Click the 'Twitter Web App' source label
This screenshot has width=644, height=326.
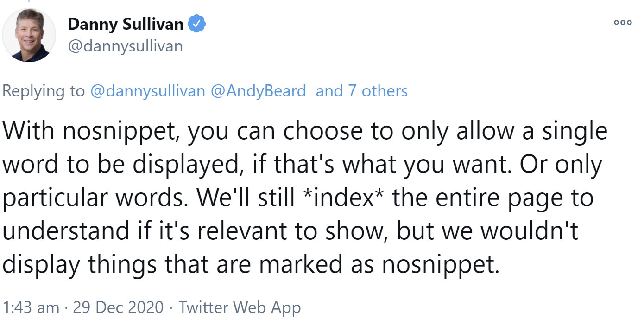tap(240, 307)
